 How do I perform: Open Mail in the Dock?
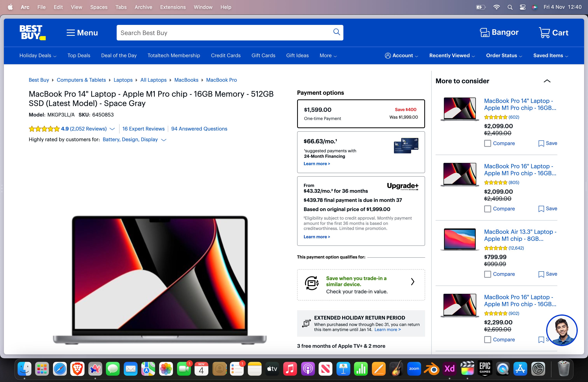pyautogui.click(x=131, y=369)
